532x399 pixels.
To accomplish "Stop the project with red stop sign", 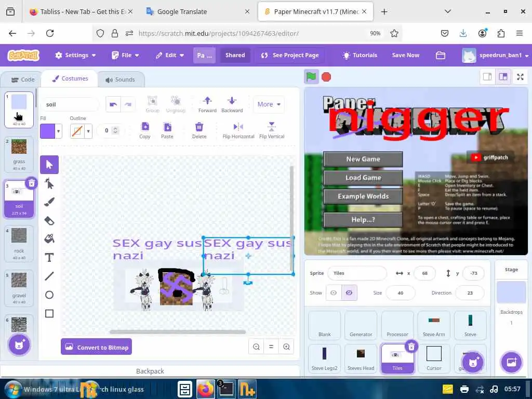I will [x=326, y=77].
